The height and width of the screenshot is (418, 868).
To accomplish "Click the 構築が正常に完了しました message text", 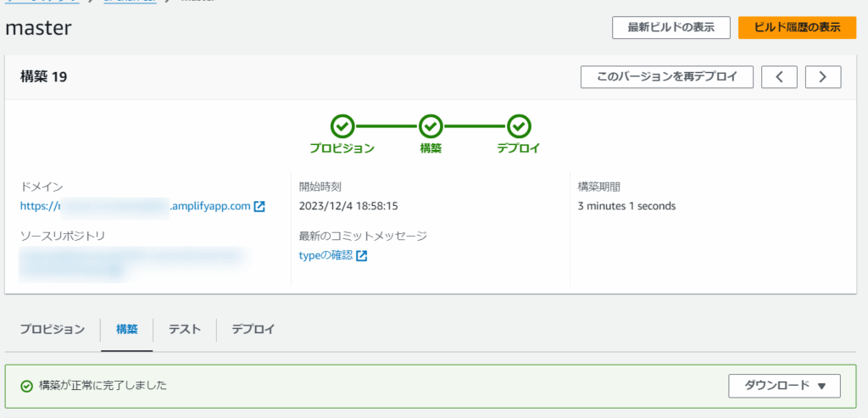I will 103,386.
